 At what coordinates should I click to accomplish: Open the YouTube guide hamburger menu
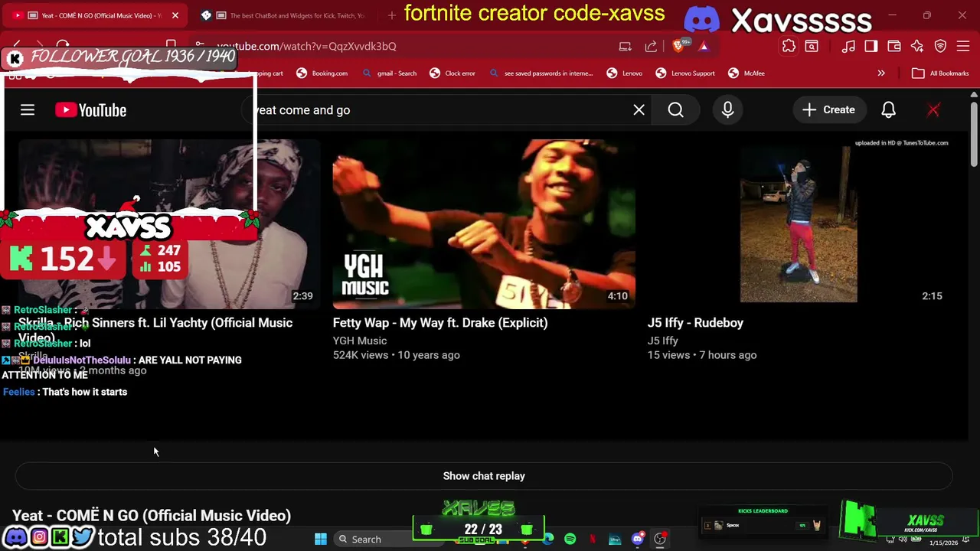[x=28, y=110]
